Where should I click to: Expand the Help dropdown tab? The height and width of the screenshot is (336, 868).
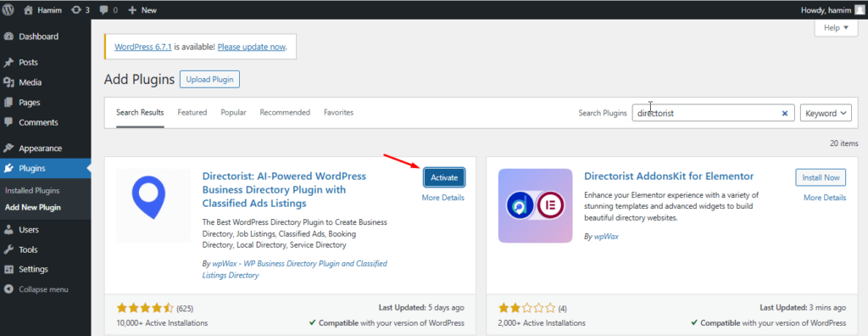(x=836, y=28)
